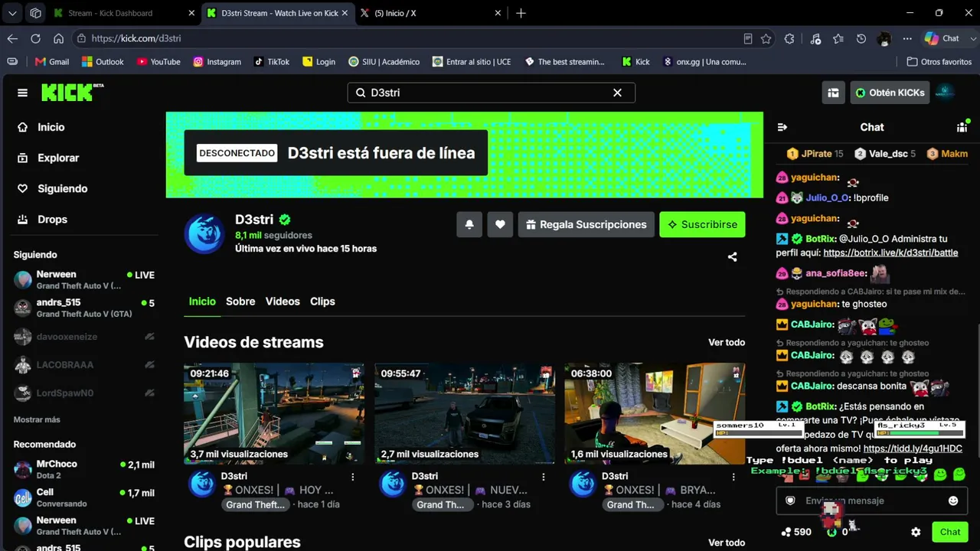Click the Obtén KICKs button

pos(890,93)
